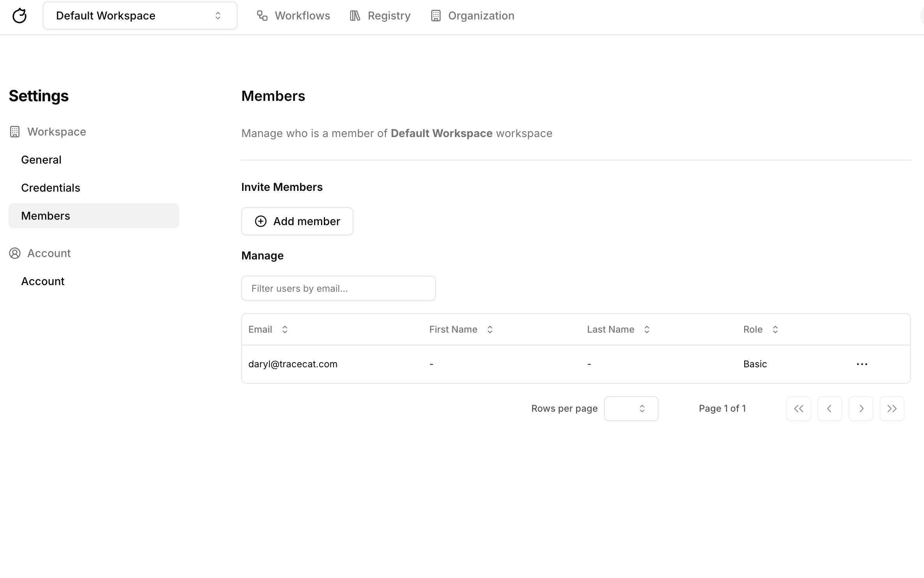Go to the previous page
This screenshot has height=578, width=924.
[829, 409]
